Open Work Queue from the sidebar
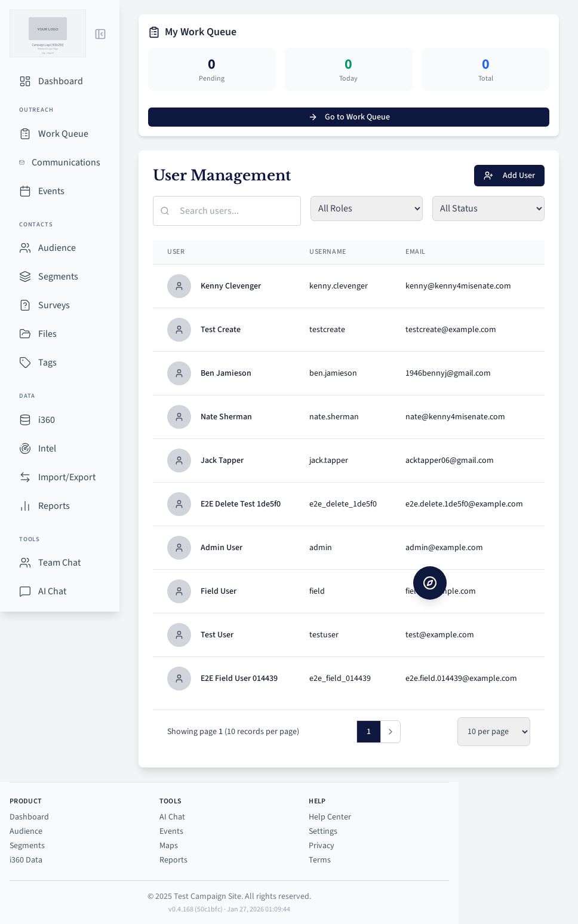This screenshot has width=578, height=924. 63,134
